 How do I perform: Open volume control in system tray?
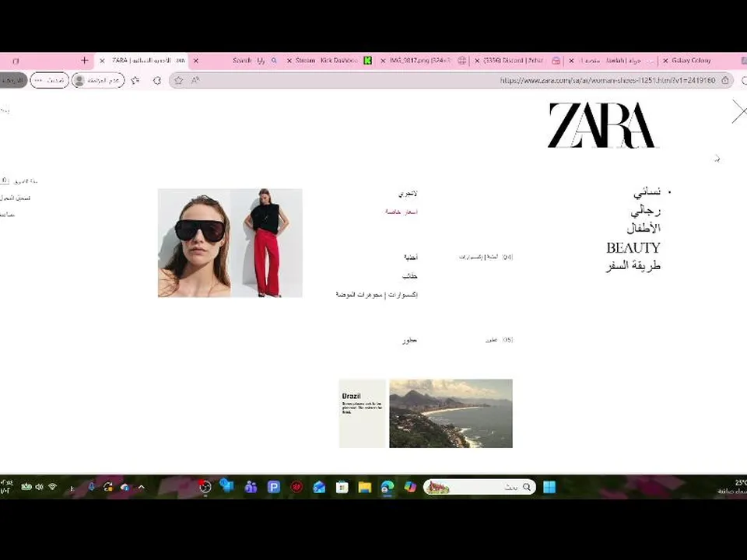tap(40, 487)
